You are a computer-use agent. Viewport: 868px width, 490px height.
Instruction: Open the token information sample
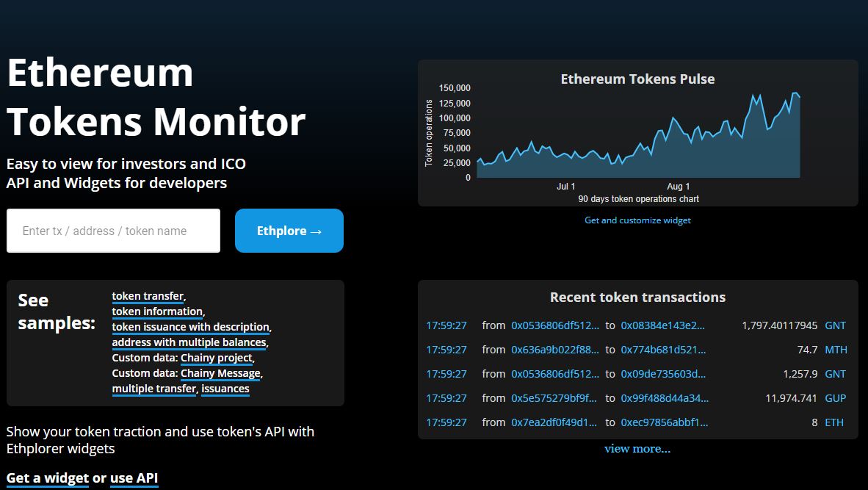(x=157, y=311)
